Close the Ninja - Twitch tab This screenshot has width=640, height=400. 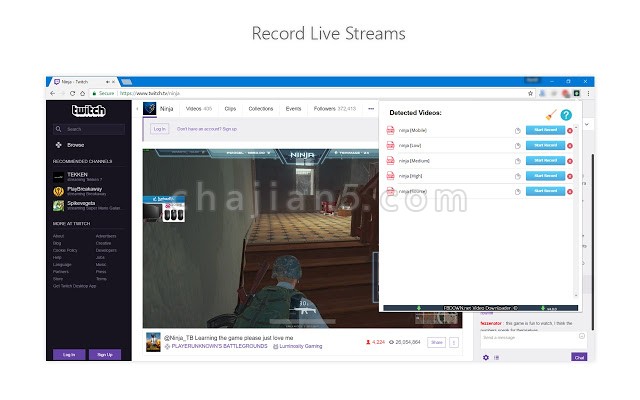point(112,82)
